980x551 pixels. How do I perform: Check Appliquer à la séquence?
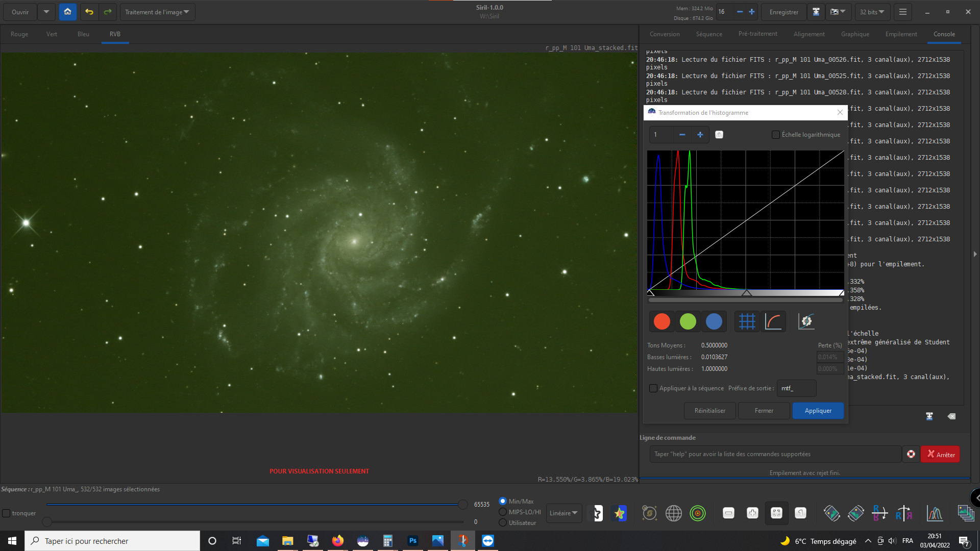click(653, 388)
